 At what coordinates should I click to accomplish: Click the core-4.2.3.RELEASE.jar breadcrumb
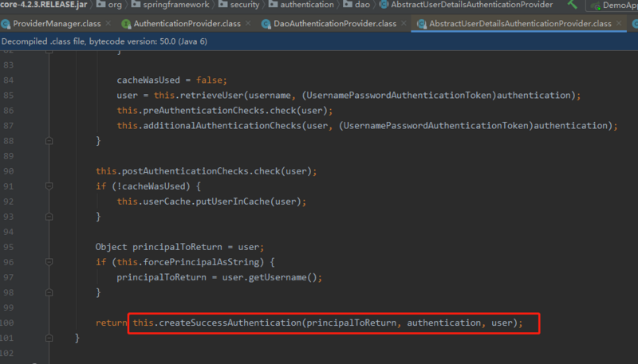pos(44,5)
